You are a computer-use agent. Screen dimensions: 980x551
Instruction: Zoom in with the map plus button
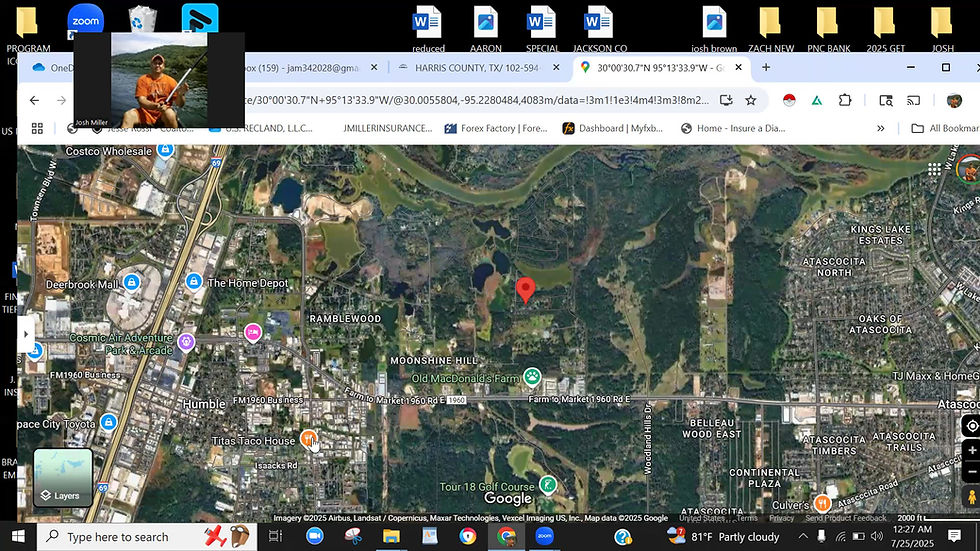pyautogui.click(x=971, y=450)
